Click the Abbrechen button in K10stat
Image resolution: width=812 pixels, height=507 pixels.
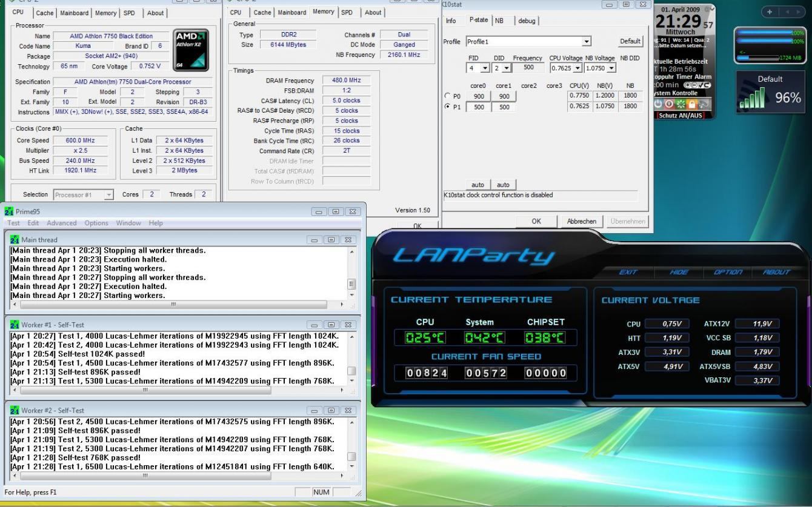[581, 221]
